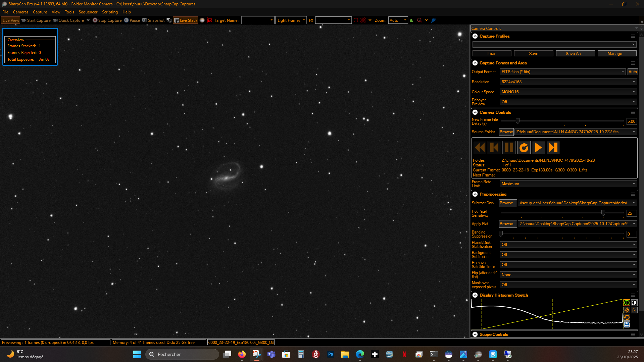Skip to last frame in folder monitor
This screenshot has width=644, height=362.
point(553,148)
